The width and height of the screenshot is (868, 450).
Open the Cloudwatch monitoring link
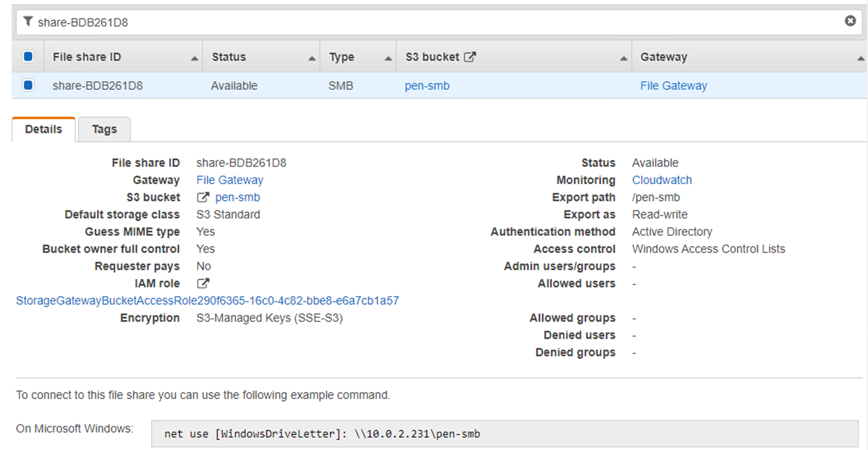pos(661,180)
